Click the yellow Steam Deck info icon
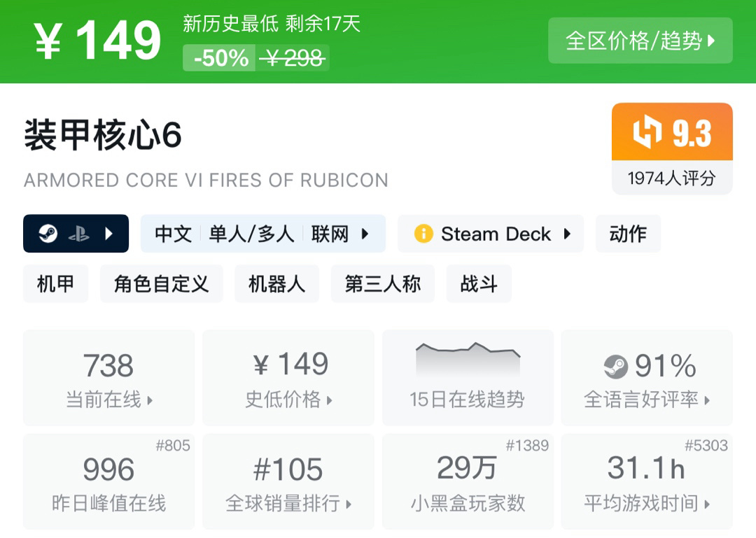This screenshot has height=538, width=756. pos(423,234)
